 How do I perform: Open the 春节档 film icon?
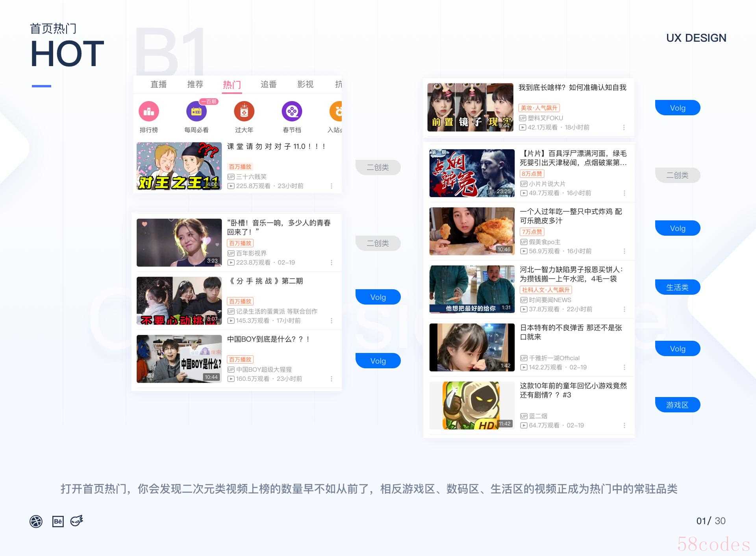292,111
